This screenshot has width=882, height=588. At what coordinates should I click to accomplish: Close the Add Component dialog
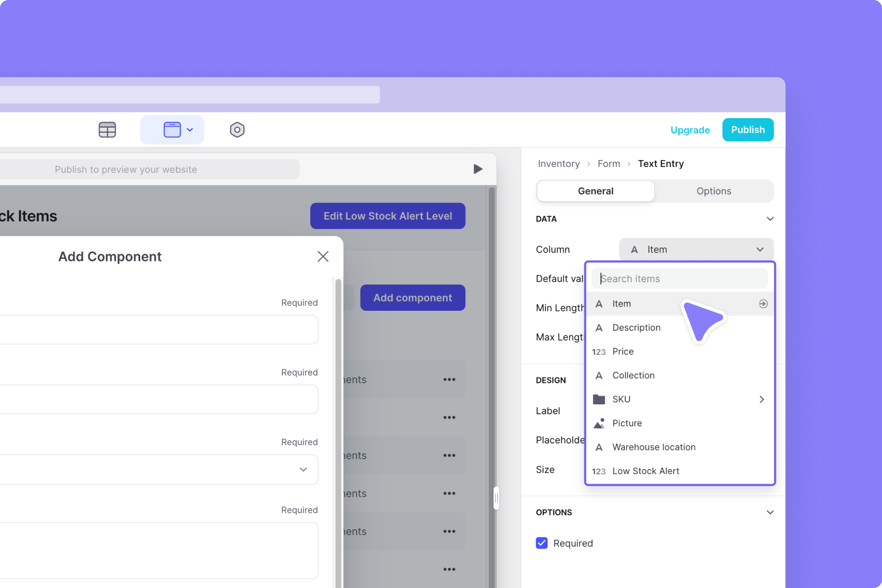323,256
